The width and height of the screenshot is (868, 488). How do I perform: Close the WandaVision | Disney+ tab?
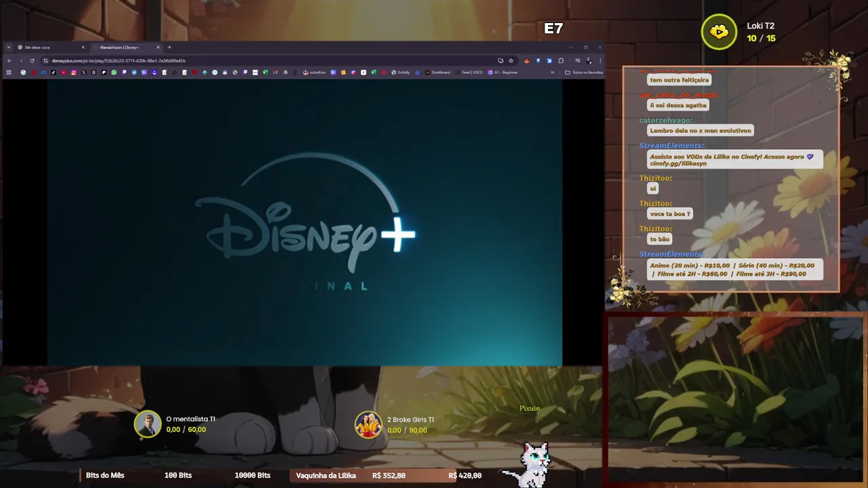(158, 47)
